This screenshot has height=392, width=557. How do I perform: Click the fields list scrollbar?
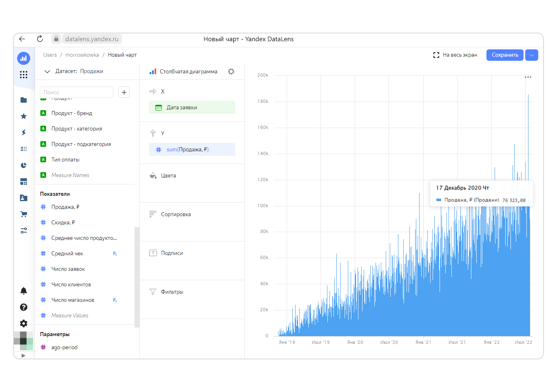click(137, 277)
